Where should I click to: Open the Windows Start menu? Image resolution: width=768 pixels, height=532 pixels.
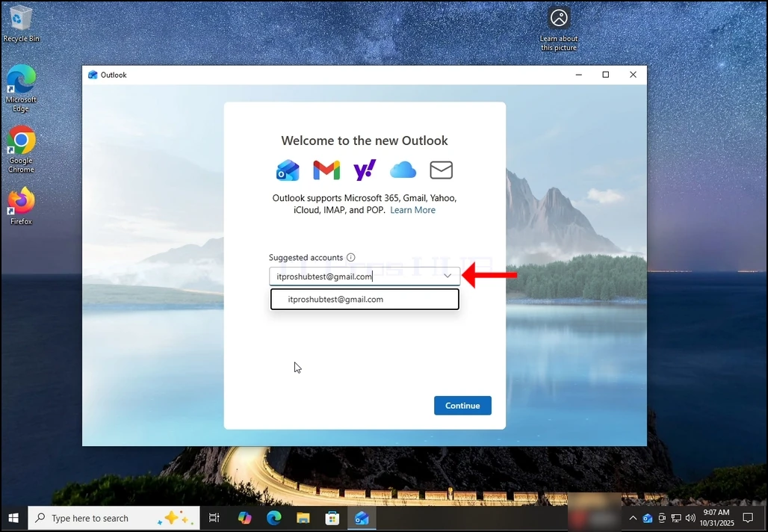click(13, 519)
